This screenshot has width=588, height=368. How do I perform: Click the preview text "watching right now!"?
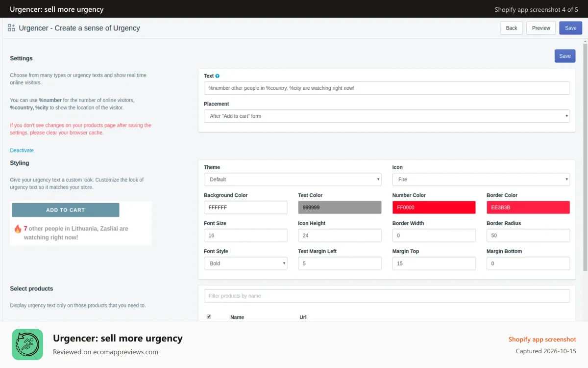click(x=51, y=237)
